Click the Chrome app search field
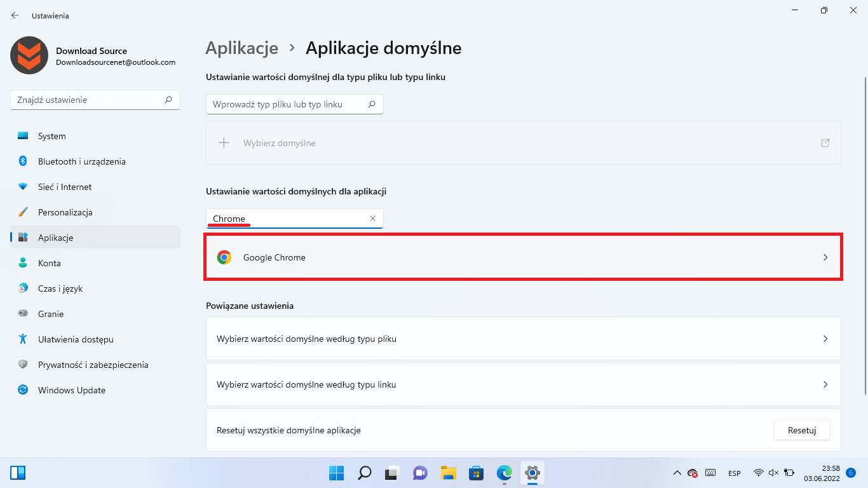Viewport: 868px width, 488px height. (x=295, y=219)
